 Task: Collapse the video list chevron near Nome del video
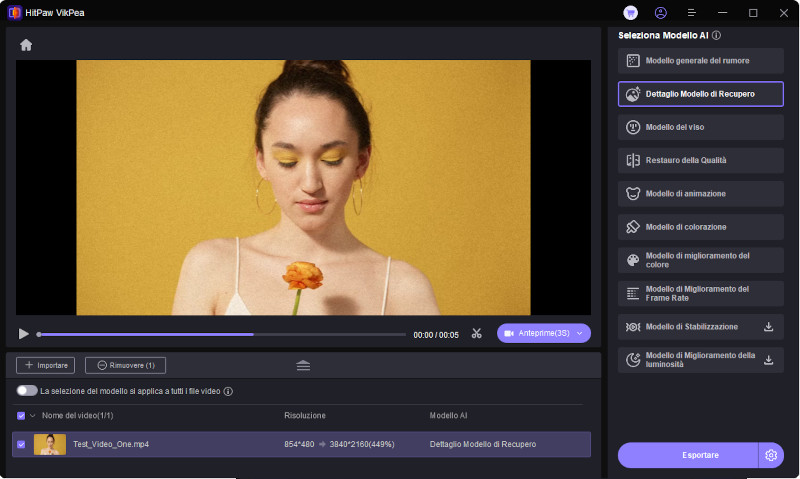coord(33,415)
